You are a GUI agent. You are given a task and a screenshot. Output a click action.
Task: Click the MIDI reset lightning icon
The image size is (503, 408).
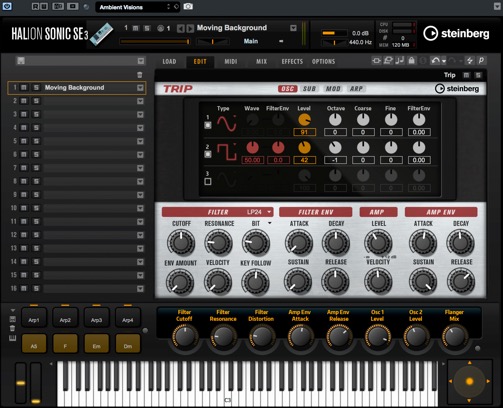pos(470,61)
